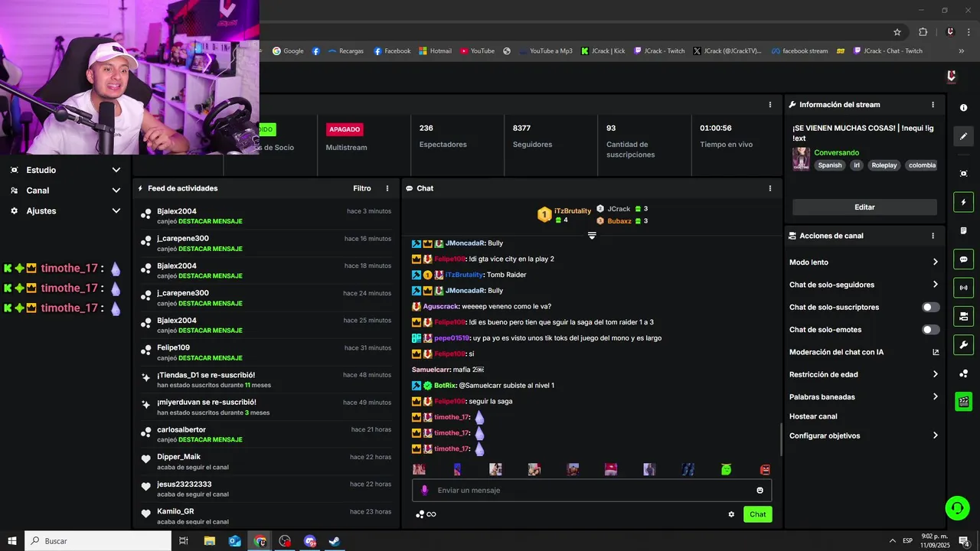Viewport: 980px width, 551px height.
Task: Click the green headset support icon
Action: pyautogui.click(x=956, y=507)
